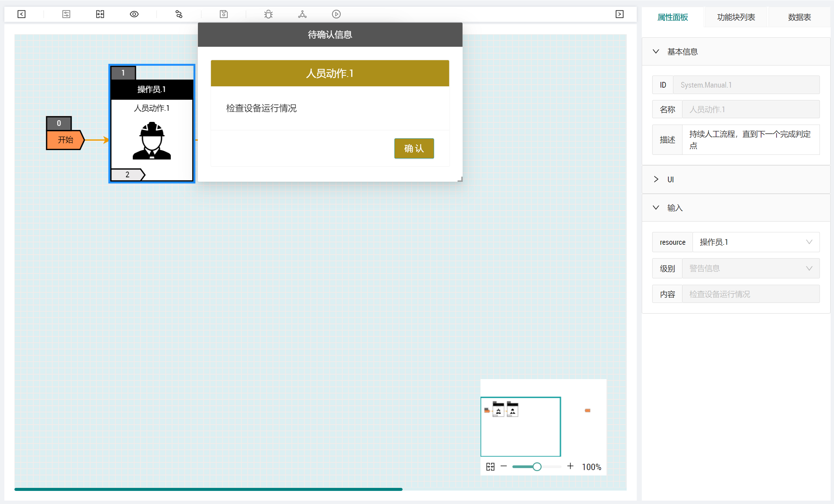
Task: Run the flow with the play icon
Action: pyautogui.click(x=336, y=14)
